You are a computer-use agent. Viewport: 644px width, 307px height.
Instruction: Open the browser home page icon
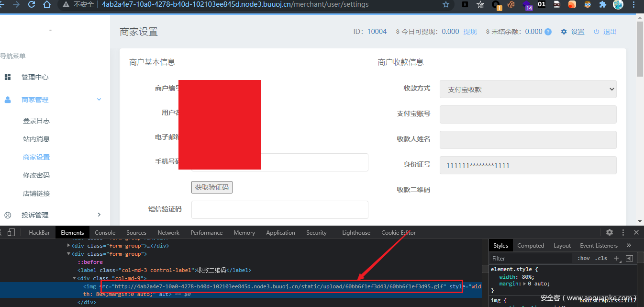[46, 5]
